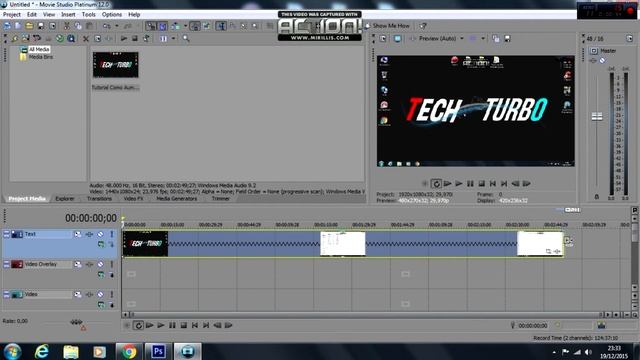Open the Project menu
Screen dimensions: 640x360
pos(12,14)
